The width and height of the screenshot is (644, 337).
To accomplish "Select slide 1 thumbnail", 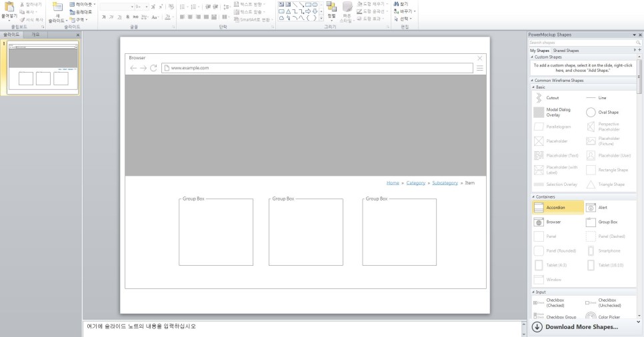I will point(44,67).
